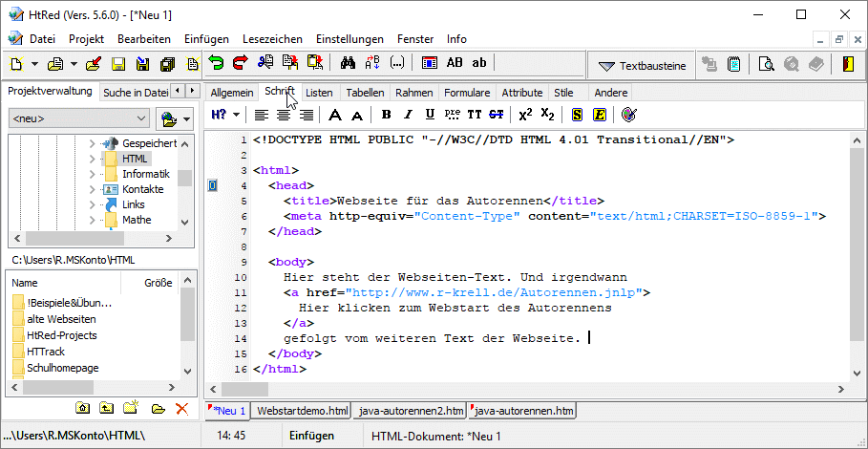Click the preformatted 'pre' text icon

point(453,115)
